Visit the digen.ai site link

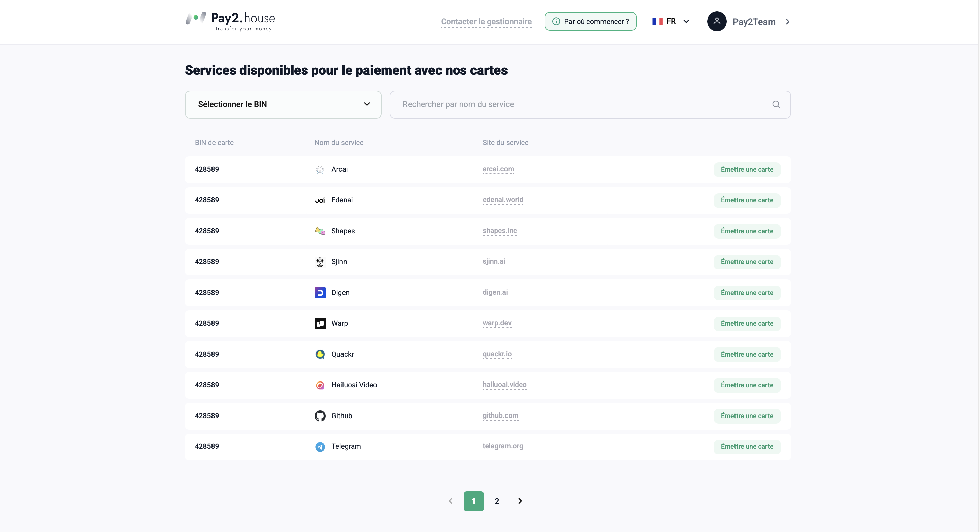495,292
